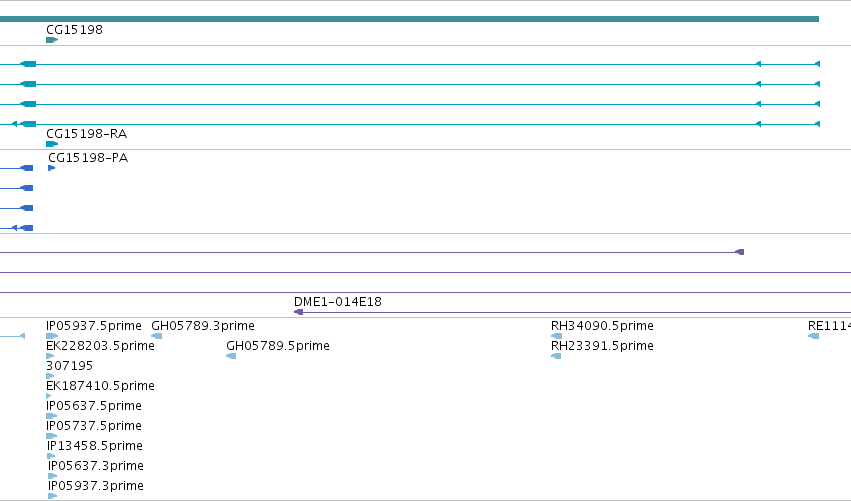Image resolution: width=851 pixels, height=501 pixels.
Task: Click the IP05937.3prime label
Action: tap(96, 486)
